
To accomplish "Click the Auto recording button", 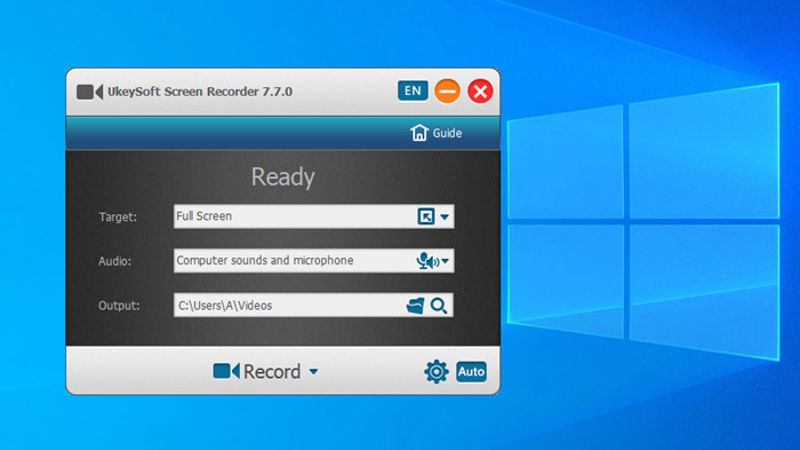I will [471, 371].
